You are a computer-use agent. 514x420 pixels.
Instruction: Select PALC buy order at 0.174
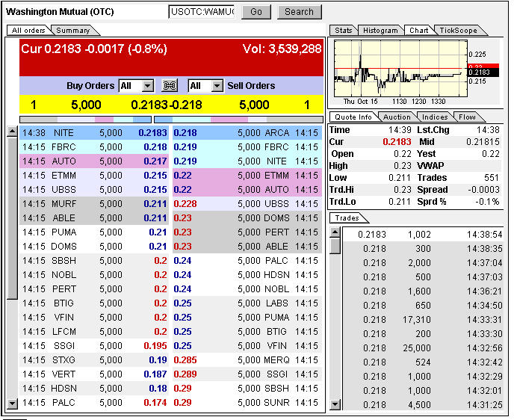(x=94, y=403)
